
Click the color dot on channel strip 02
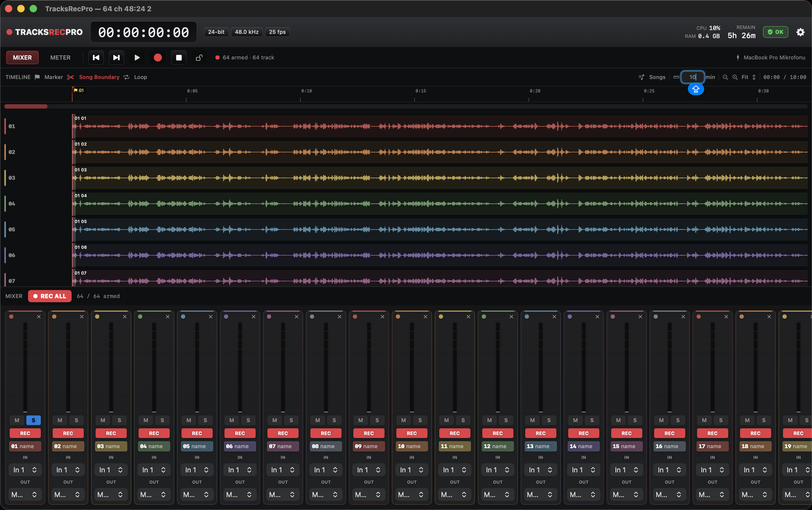click(x=54, y=317)
